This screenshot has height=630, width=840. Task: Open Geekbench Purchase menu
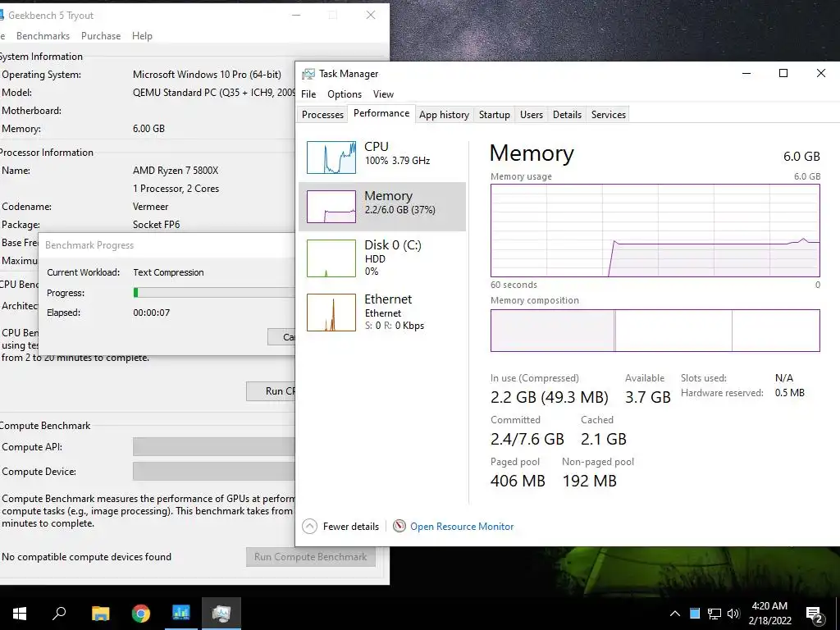(x=101, y=36)
